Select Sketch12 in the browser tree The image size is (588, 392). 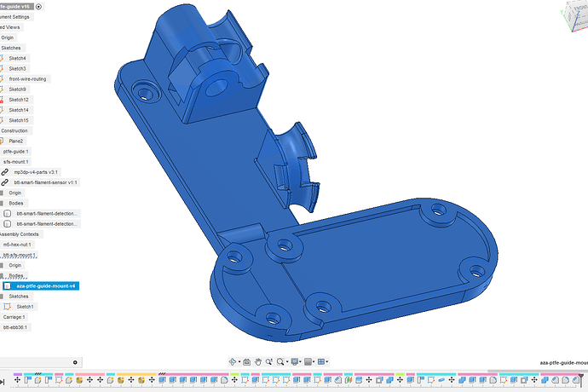tap(19, 100)
